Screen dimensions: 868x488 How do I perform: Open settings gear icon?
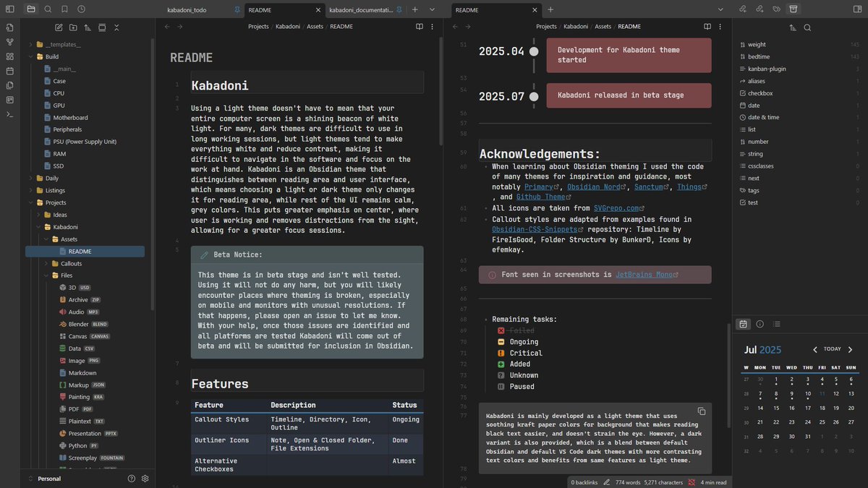pyautogui.click(x=145, y=479)
